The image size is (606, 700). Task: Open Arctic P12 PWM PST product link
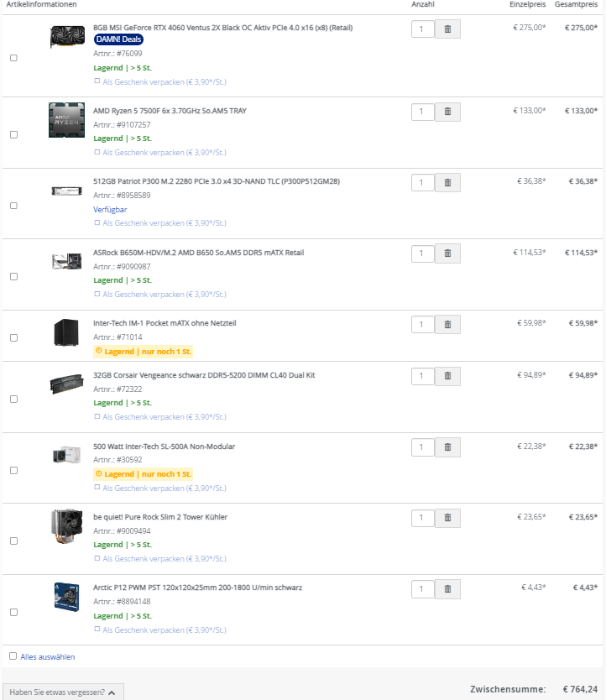[197, 588]
